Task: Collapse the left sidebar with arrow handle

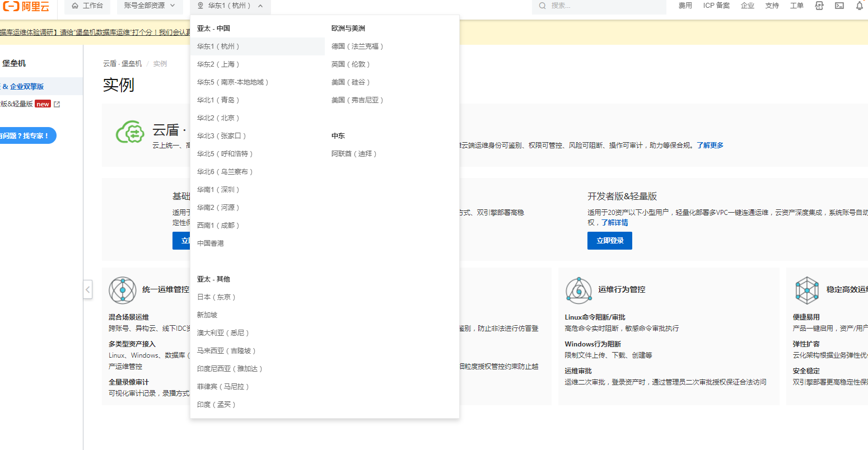Action: [x=88, y=289]
